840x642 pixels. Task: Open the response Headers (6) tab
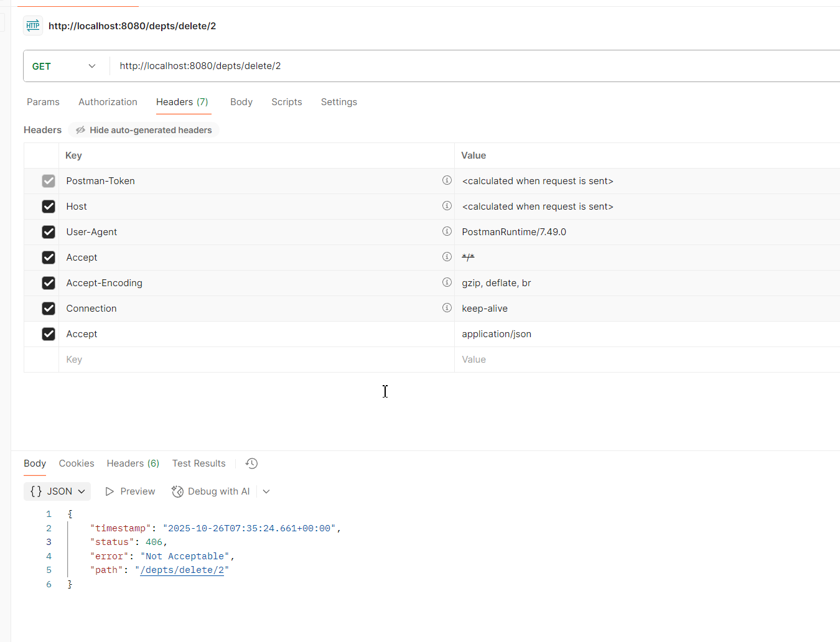pos(133,463)
